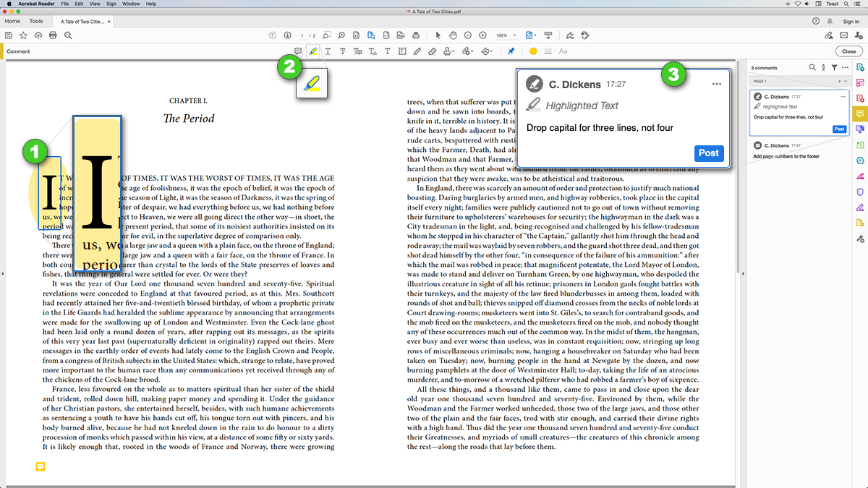Switch to the Tools tab
This screenshot has height=488, width=868.
(36, 22)
